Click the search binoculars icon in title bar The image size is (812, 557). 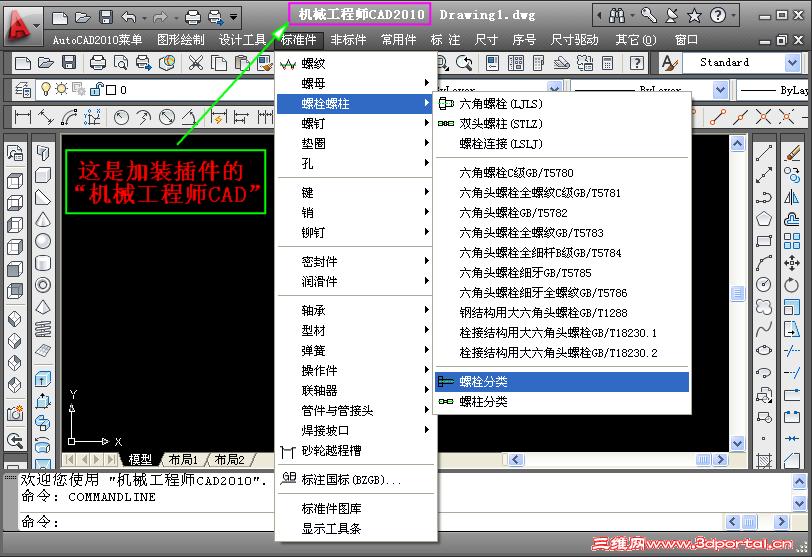coord(617,16)
